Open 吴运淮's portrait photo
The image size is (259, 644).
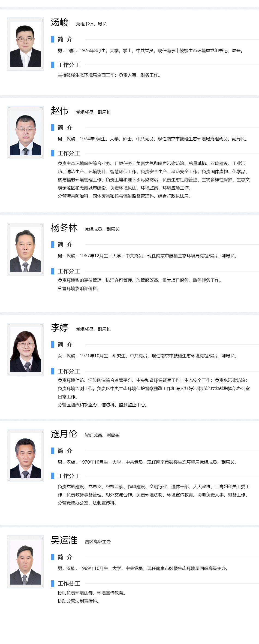pyautogui.click(x=25, y=562)
